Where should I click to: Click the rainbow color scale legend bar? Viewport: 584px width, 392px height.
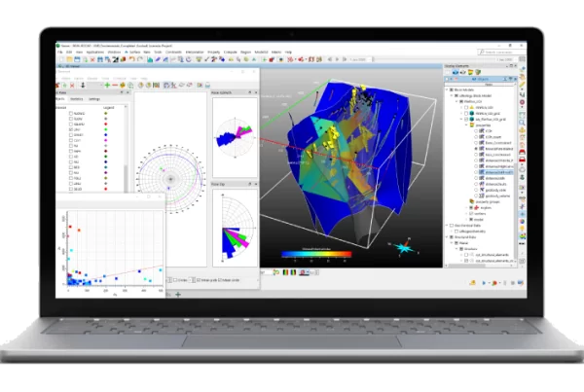click(316, 254)
